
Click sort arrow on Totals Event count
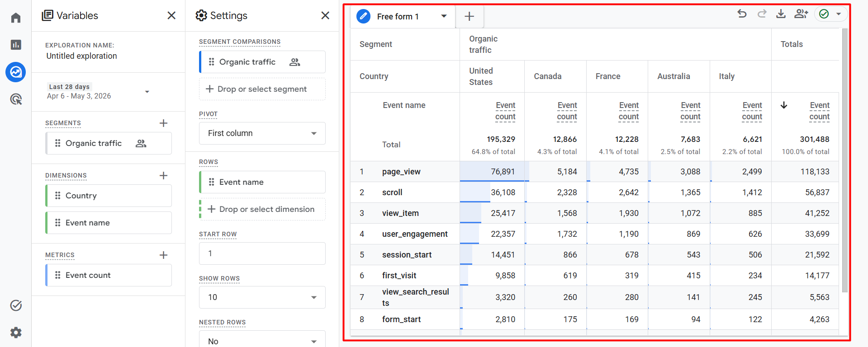(784, 105)
